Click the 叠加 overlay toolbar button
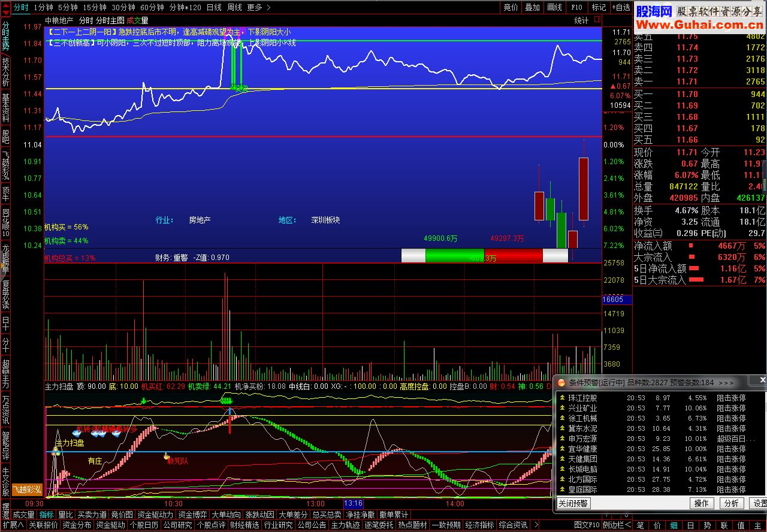The height and width of the screenshot is (532, 767). (532, 7)
